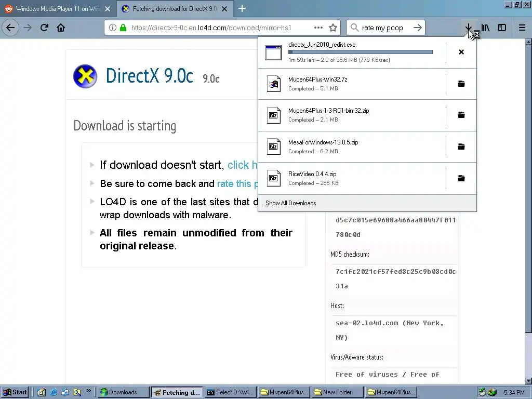Open containing folder for RiceVideo 0.4.4.zip
The width and height of the screenshot is (532, 399).
[x=461, y=178]
